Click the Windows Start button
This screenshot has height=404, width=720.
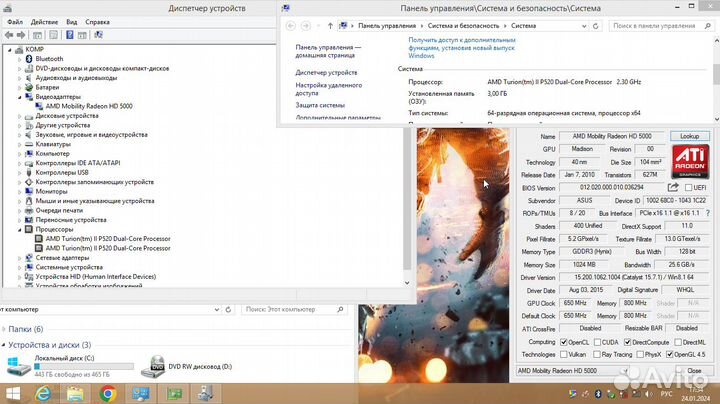point(13,393)
